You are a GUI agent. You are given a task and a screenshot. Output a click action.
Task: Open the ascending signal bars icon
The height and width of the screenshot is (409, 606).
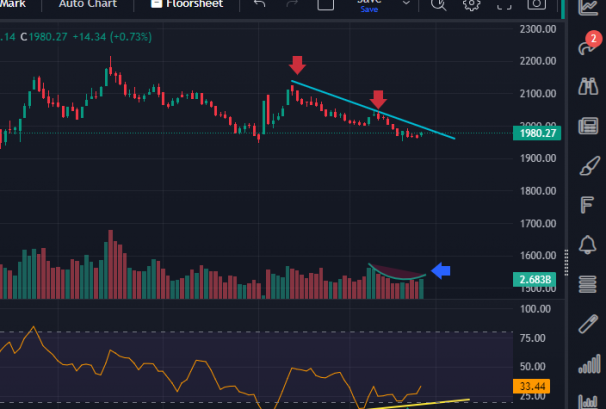[589, 364]
